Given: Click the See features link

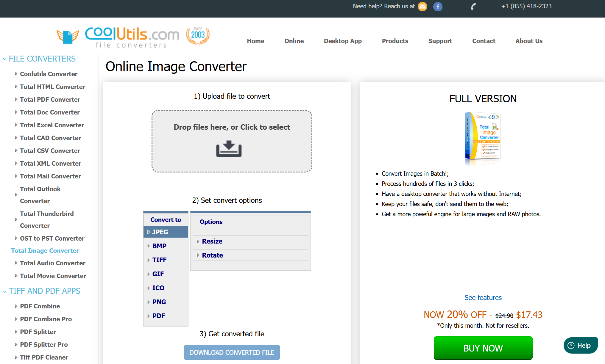Looking at the screenshot, I should click(483, 297).
